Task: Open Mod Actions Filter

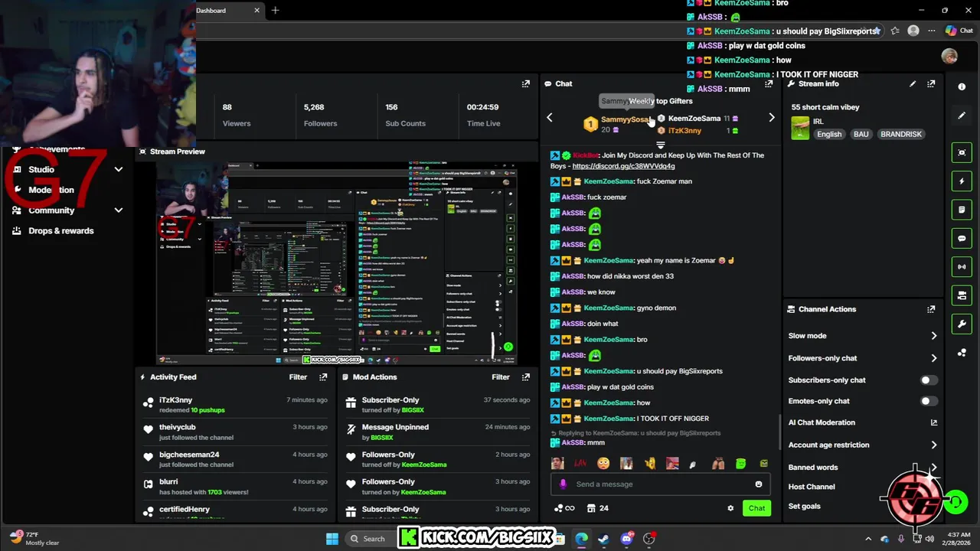Action: (501, 377)
